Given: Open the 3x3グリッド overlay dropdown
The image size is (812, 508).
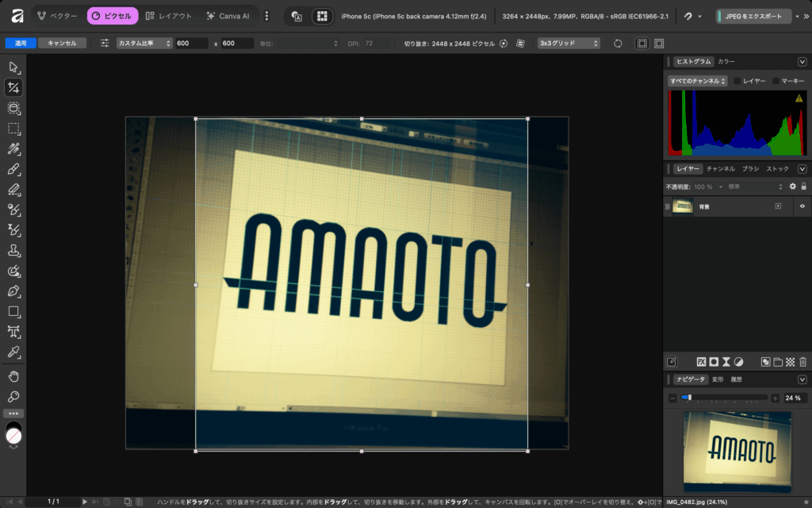Looking at the screenshot, I should point(568,43).
